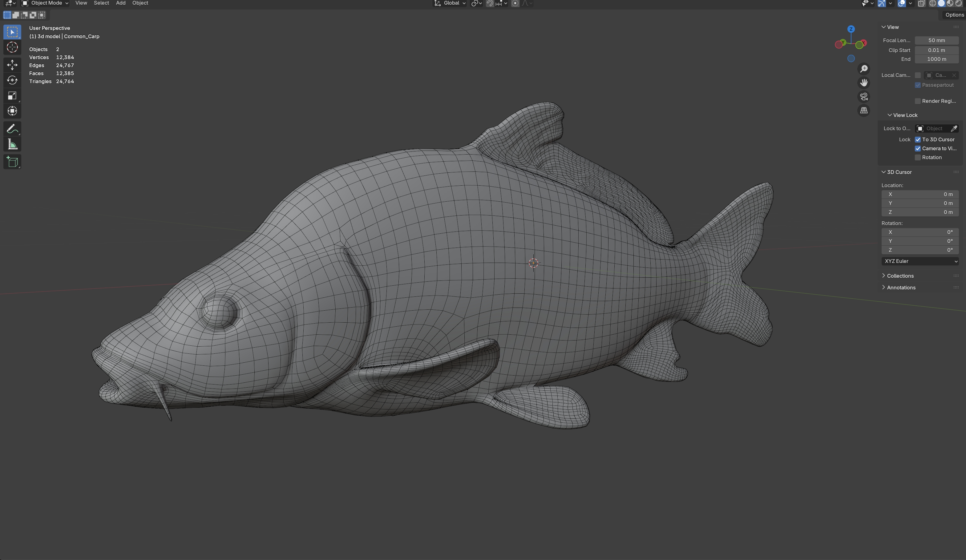Choose the Measure tool
966x560 pixels.
tap(12, 144)
